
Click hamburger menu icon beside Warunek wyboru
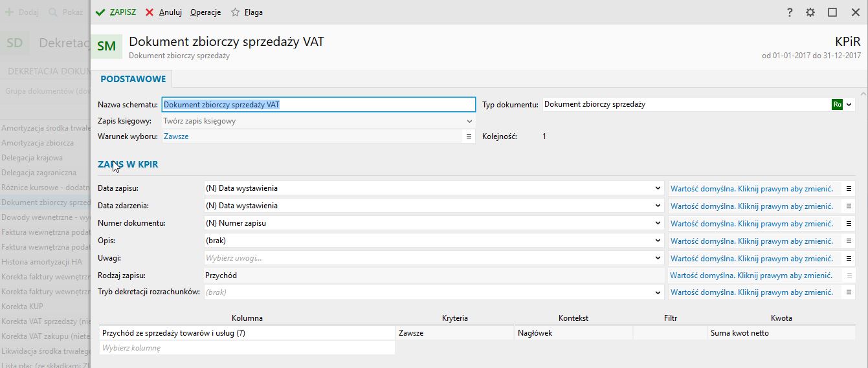(x=469, y=136)
